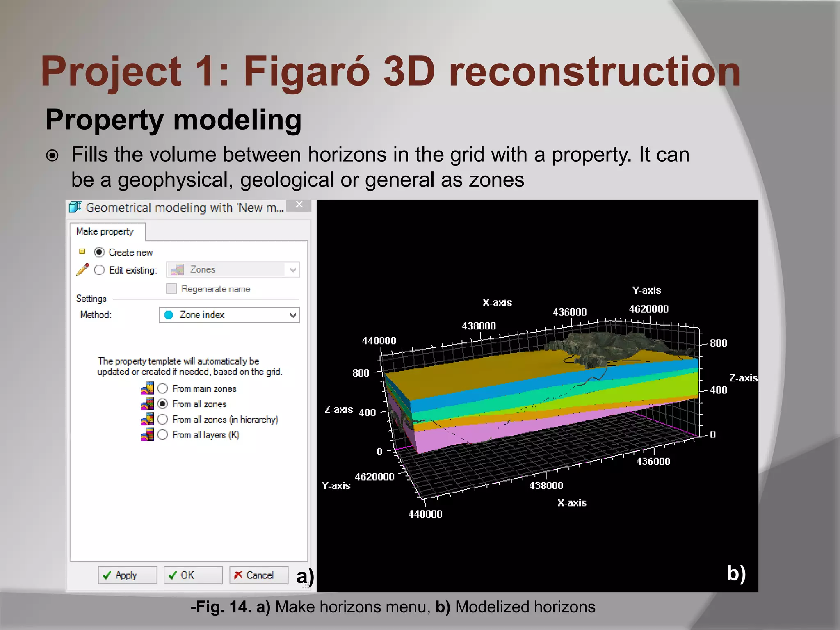Viewport: 840px width, 630px height.
Task: Click the Zones property icon in dropdown
Action: click(178, 269)
